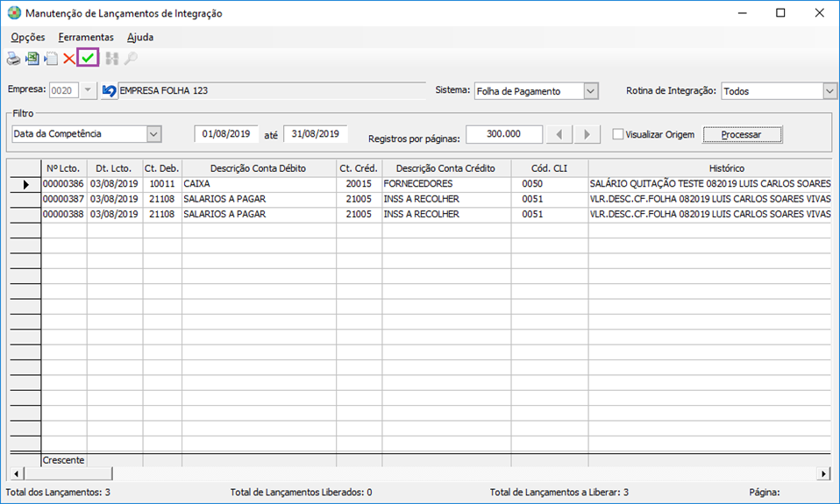The image size is (840, 504).
Task: Click Cód. CLI cell 0050
Action: 549,184
